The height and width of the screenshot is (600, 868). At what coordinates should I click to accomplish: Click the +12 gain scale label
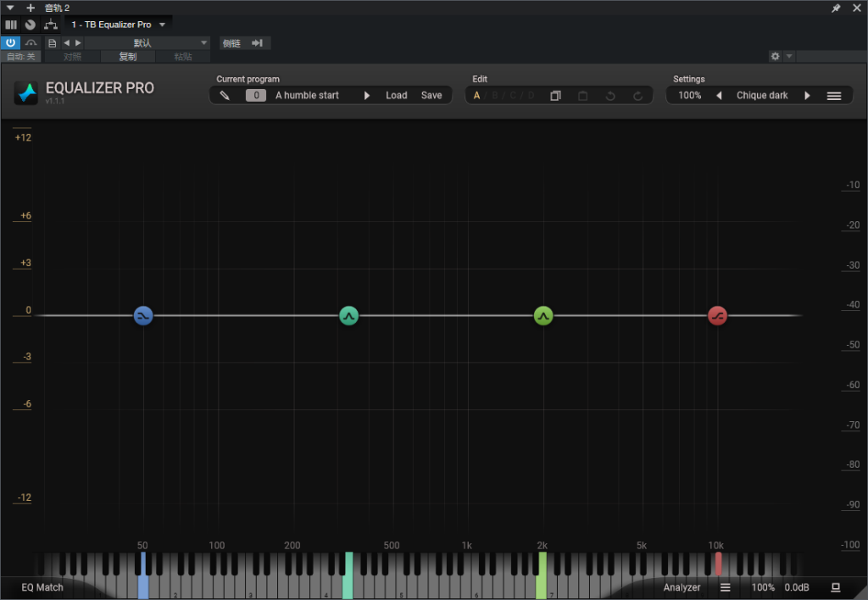click(x=23, y=137)
